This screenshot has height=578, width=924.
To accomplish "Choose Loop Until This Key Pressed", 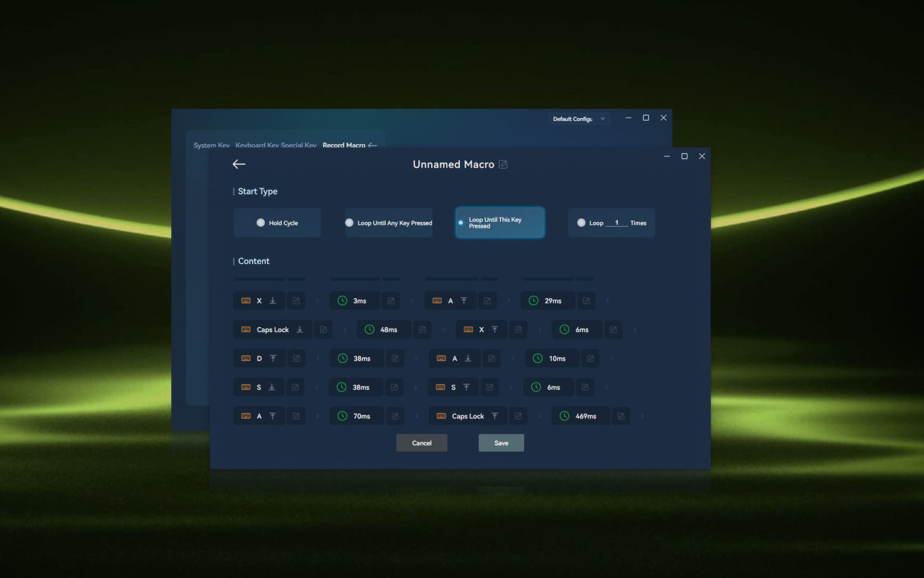I will (461, 222).
